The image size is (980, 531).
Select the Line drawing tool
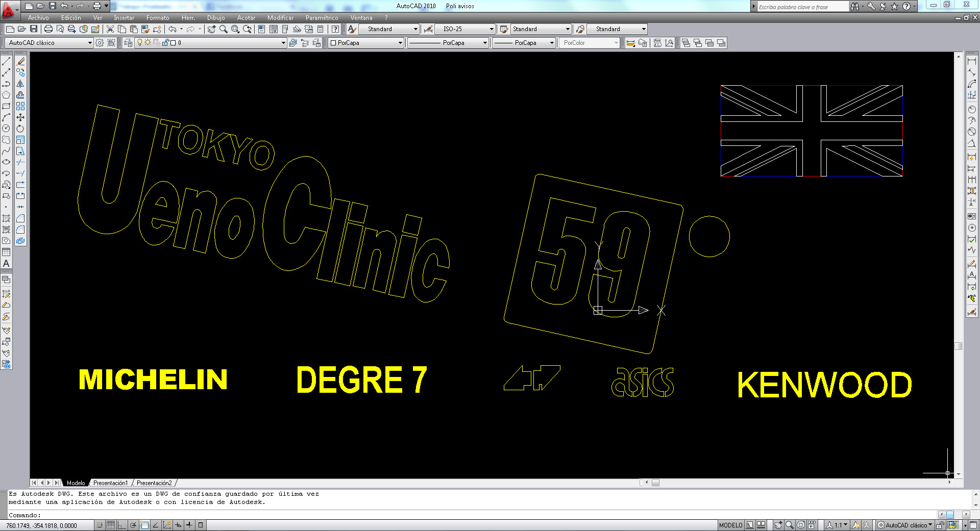6,61
